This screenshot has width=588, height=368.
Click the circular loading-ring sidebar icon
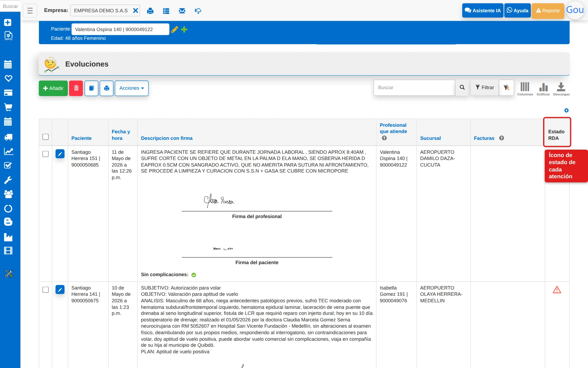pos(8,209)
